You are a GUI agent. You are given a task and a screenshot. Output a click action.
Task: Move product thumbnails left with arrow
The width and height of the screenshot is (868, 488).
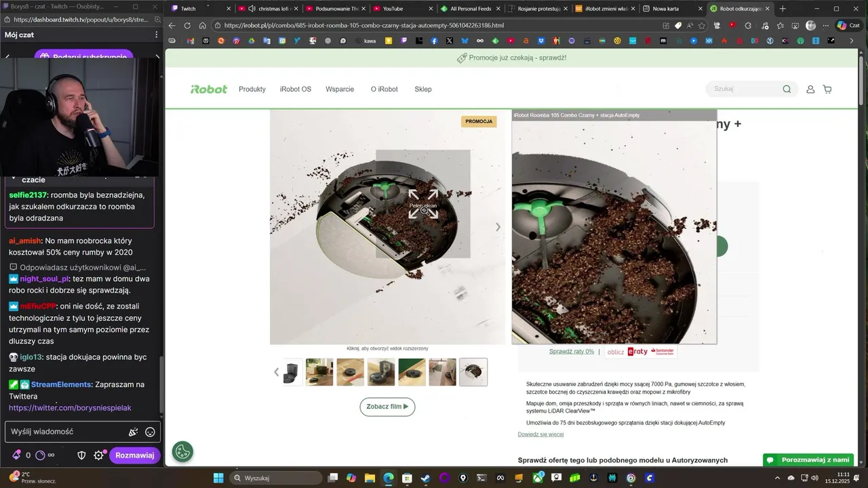coord(276,372)
